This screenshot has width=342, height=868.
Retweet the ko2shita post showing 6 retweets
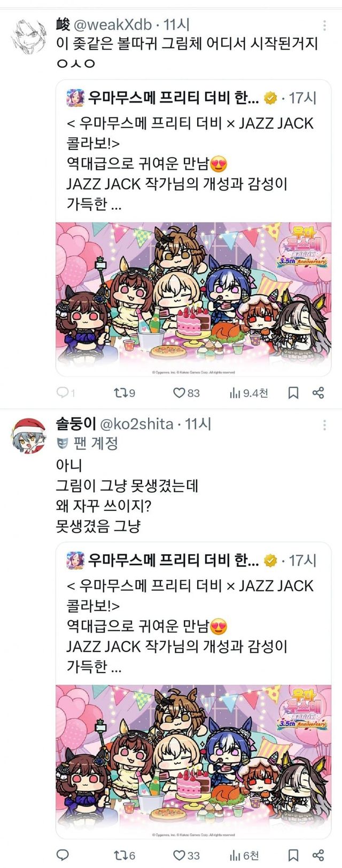(121, 855)
